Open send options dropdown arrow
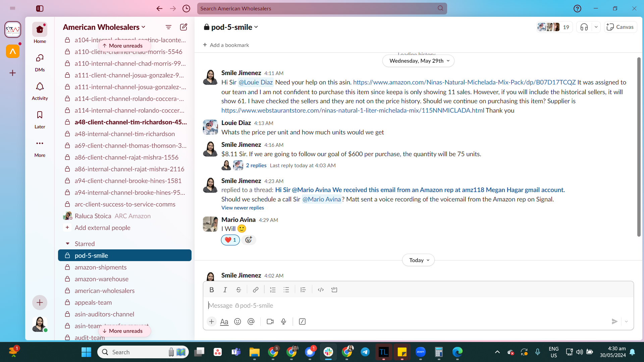 626,322
